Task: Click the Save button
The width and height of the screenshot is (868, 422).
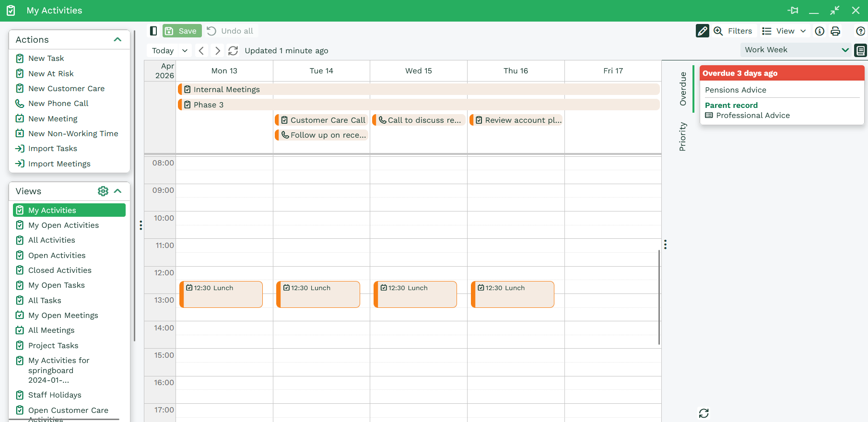Action: pyautogui.click(x=182, y=31)
